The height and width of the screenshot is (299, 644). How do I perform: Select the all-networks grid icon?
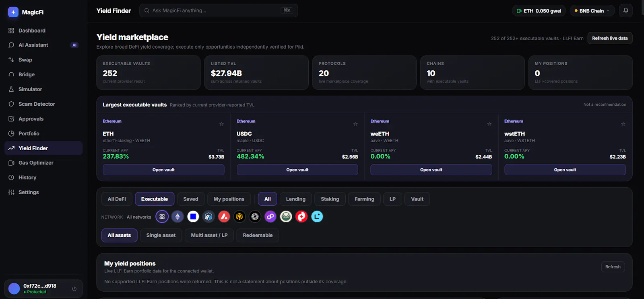point(162,217)
